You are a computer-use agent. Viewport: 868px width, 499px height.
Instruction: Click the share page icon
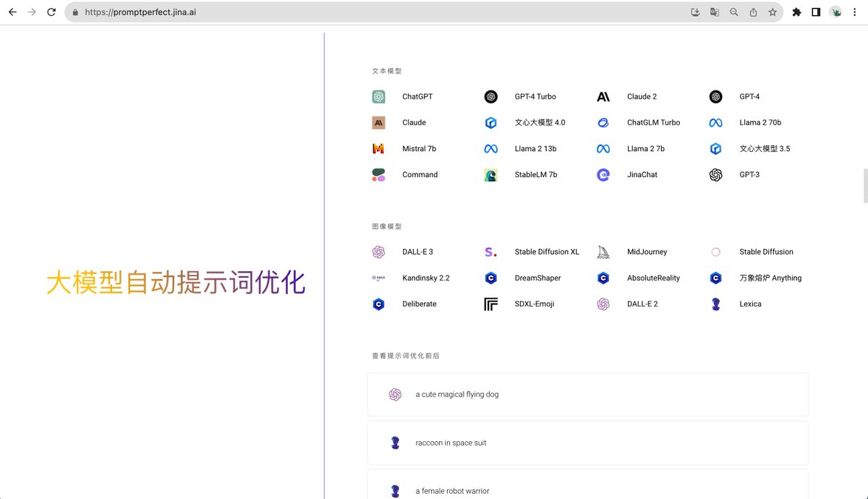753,12
